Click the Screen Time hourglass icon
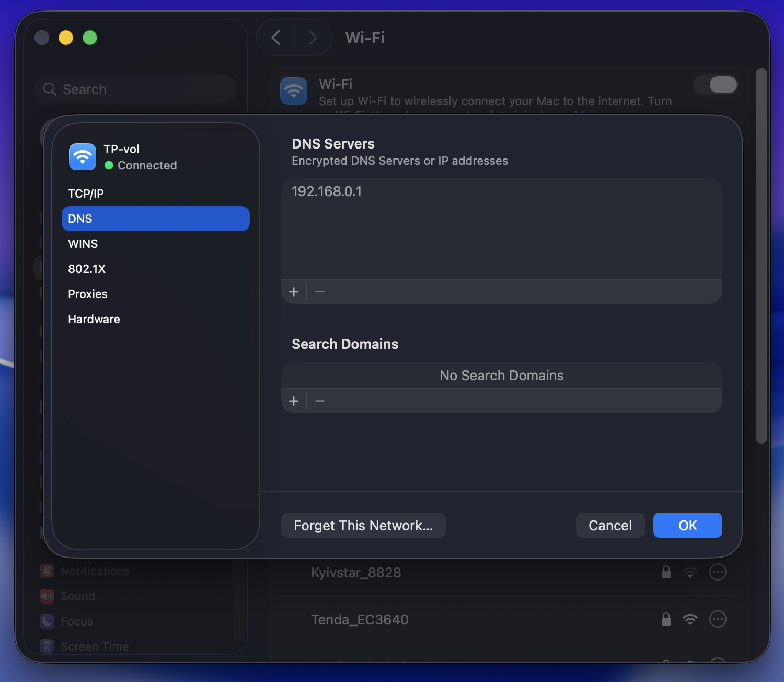This screenshot has height=682, width=784. point(47,646)
